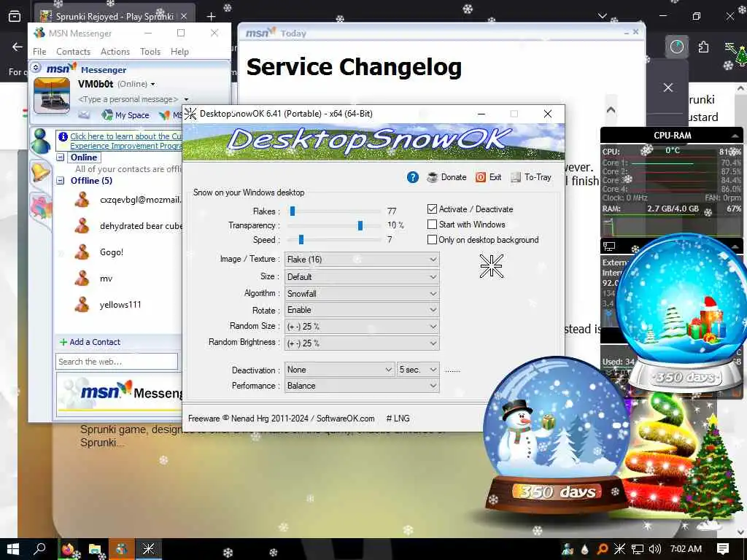Image resolution: width=747 pixels, height=560 pixels.
Task: Collapse the Offline (5) contact group
Action: [61, 181]
